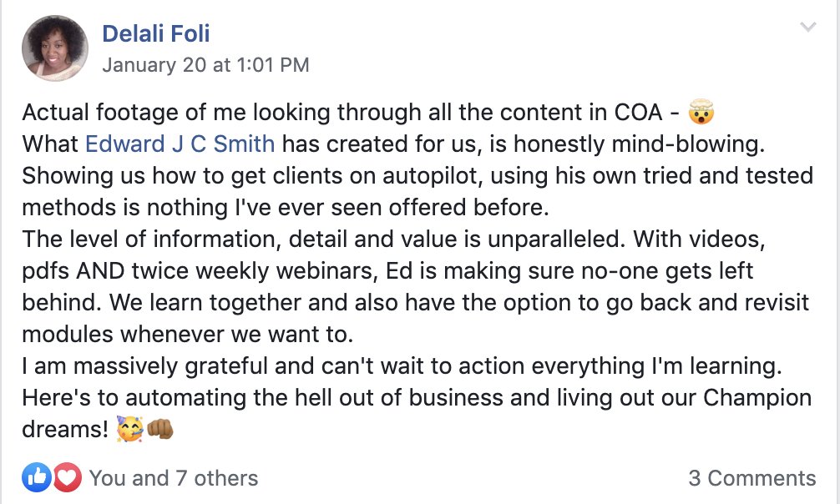Open Delali Foli's profile picture
The image size is (840, 504).
click(56, 49)
